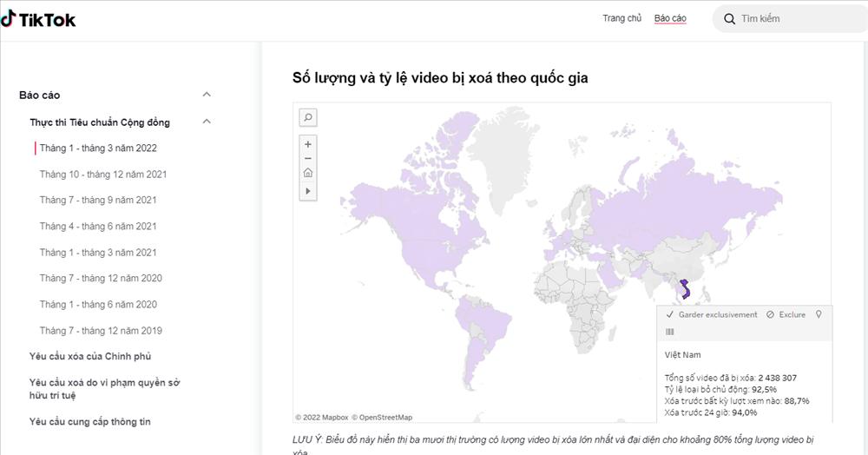Open the Trang chủ menu item
The width and height of the screenshot is (868, 455).
[x=621, y=18]
